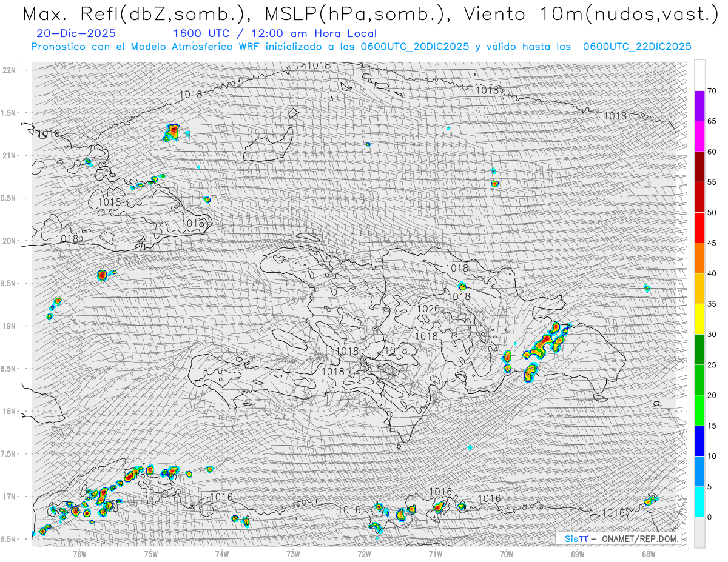Select the yellow 30–35 dBZ color swatch
728x562 pixels.
pyautogui.click(x=699, y=319)
